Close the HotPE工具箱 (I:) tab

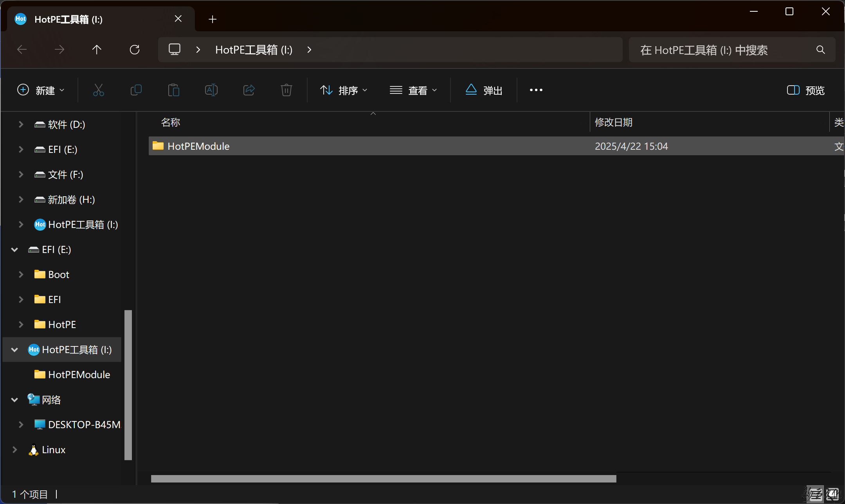178,19
